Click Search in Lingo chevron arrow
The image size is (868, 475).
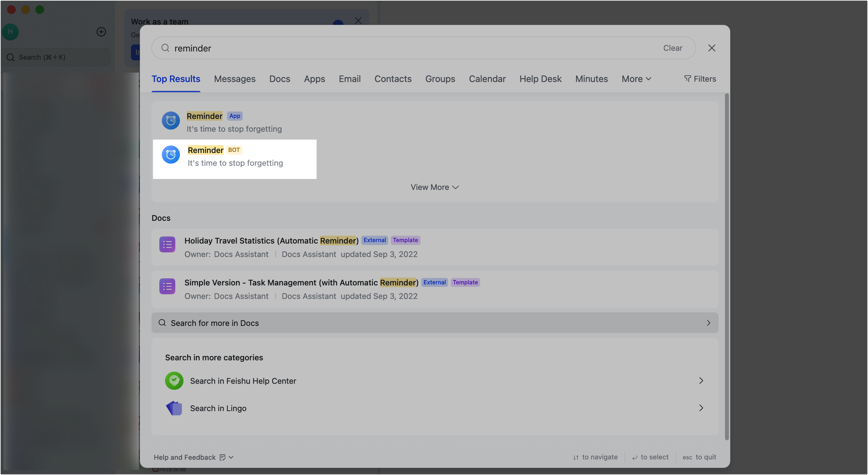pyautogui.click(x=701, y=408)
